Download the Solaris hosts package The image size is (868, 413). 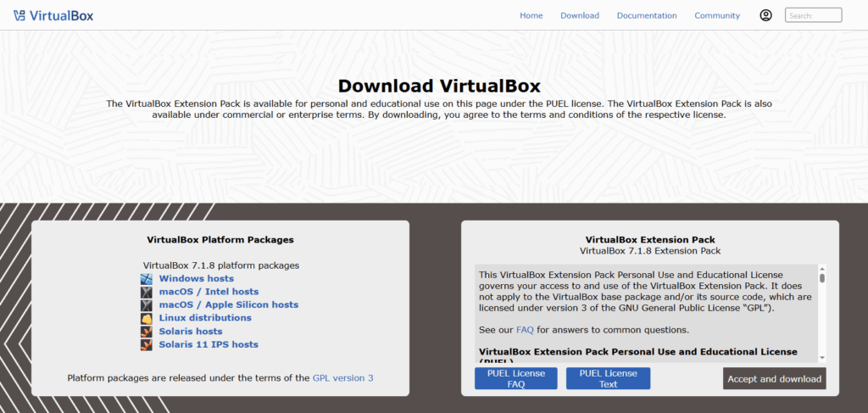tap(191, 332)
